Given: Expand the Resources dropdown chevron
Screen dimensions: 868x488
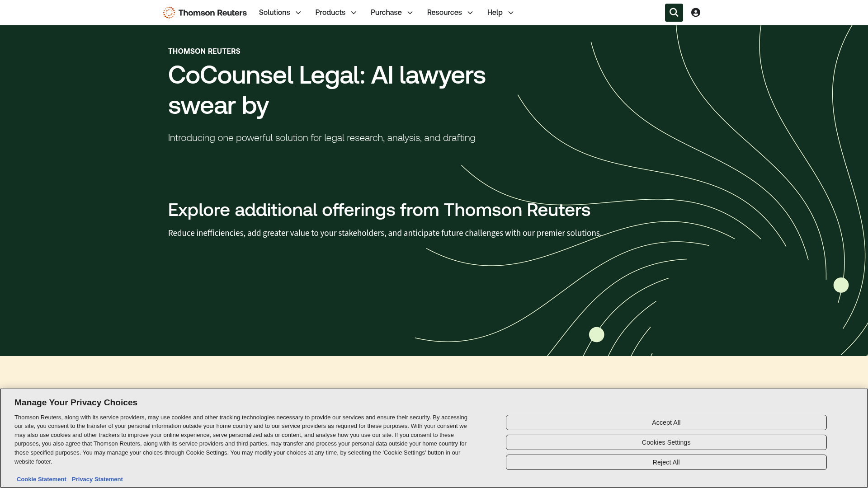Looking at the screenshot, I should tap(470, 13).
